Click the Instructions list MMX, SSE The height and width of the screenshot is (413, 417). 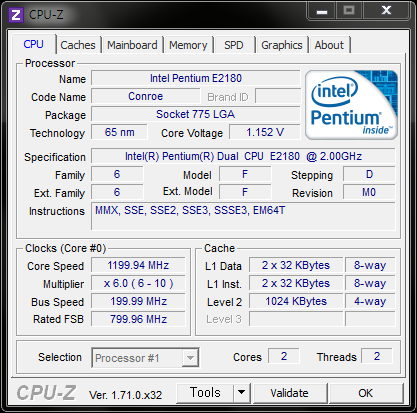coord(243,216)
